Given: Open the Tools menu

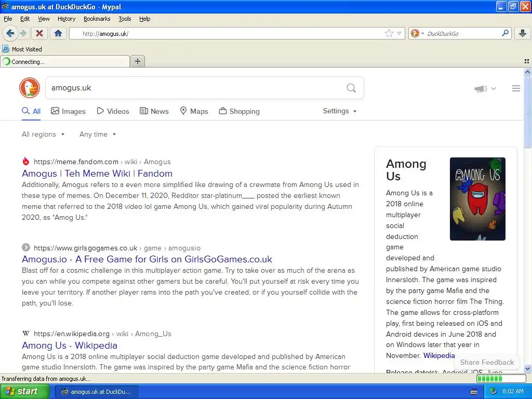Looking at the screenshot, I should tap(125, 19).
